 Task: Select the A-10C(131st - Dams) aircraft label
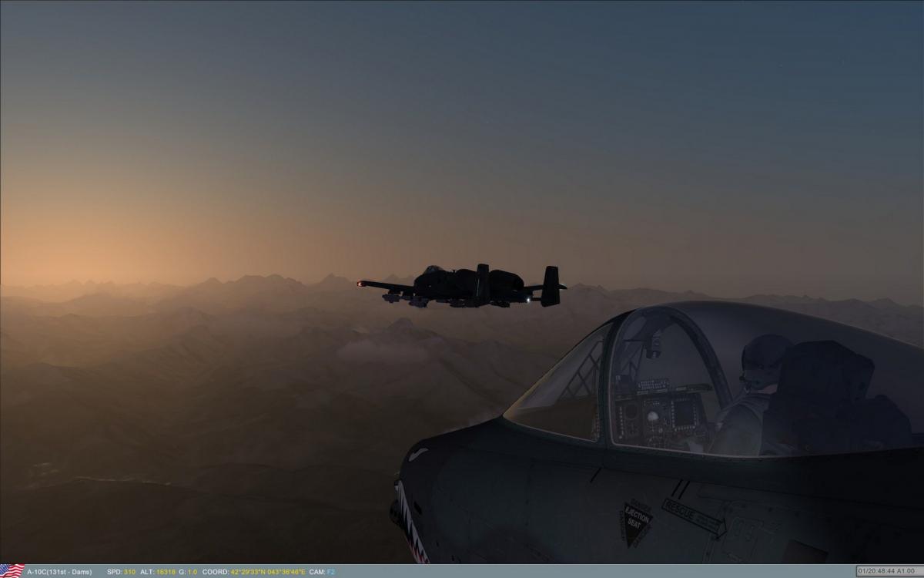[59, 572]
